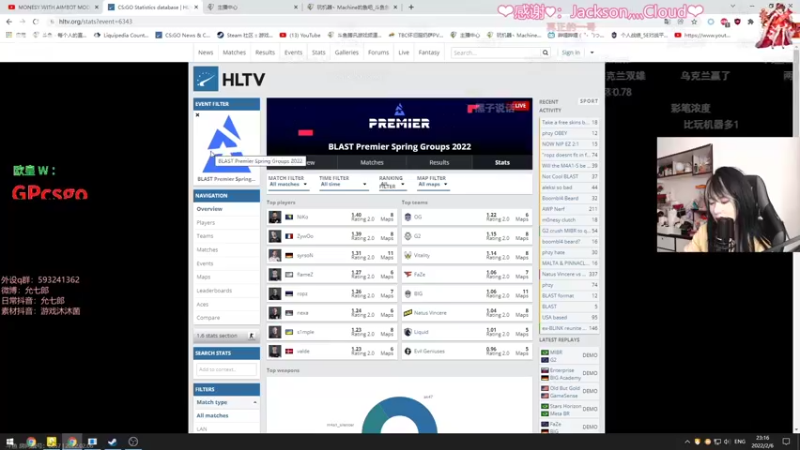Click the OG team logo in Top teams
Image resolution: width=800 pixels, height=450 pixels.
(x=408, y=217)
